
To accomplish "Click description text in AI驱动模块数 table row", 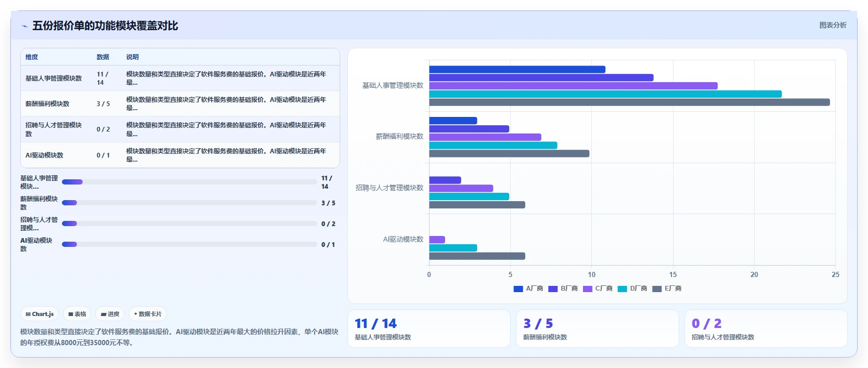I will (x=226, y=155).
